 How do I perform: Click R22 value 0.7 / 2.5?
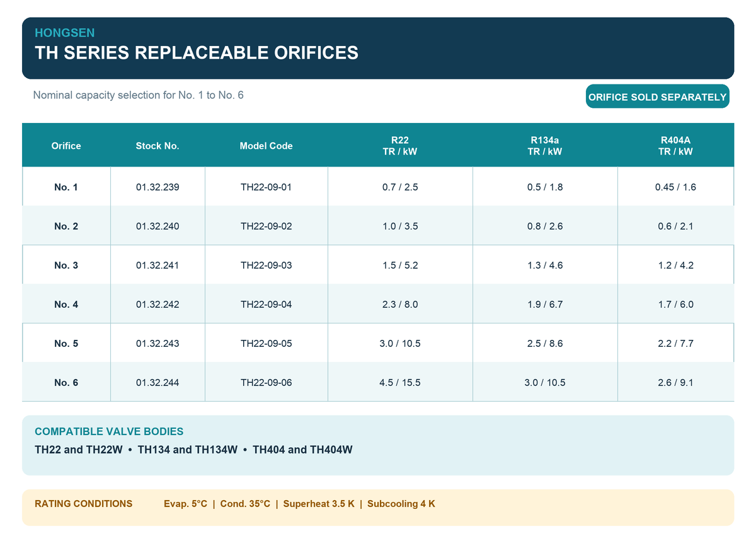point(400,187)
